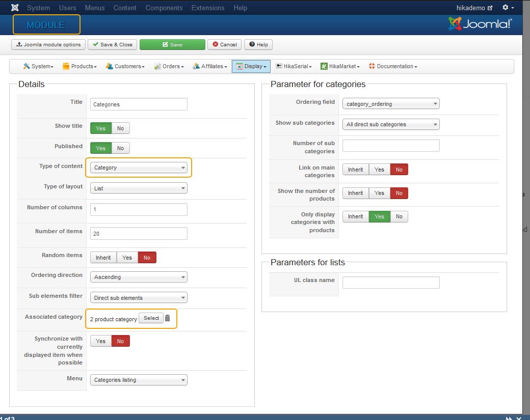The height and width of the screenshot is (420, 530).
Task: Click the Select button for Associated category
Action: [x=151, y=318]
